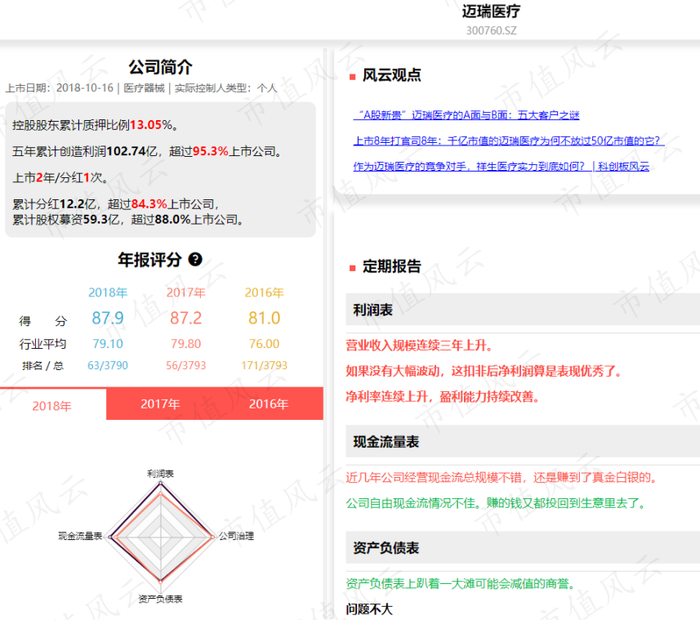
Task: Click the 2017 score value 87.2
Action: tap(186, 318)
